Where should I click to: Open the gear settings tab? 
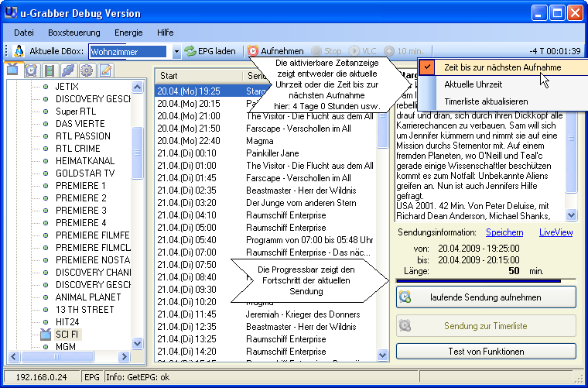[87, 70]
